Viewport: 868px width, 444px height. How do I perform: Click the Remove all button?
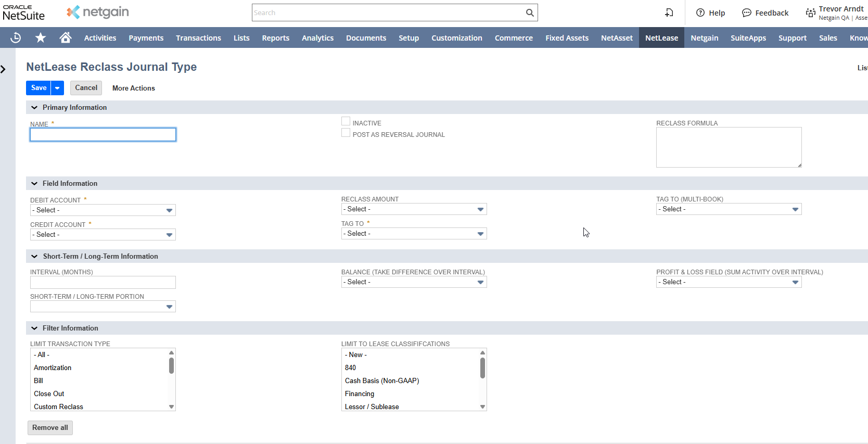coord(50,428)
